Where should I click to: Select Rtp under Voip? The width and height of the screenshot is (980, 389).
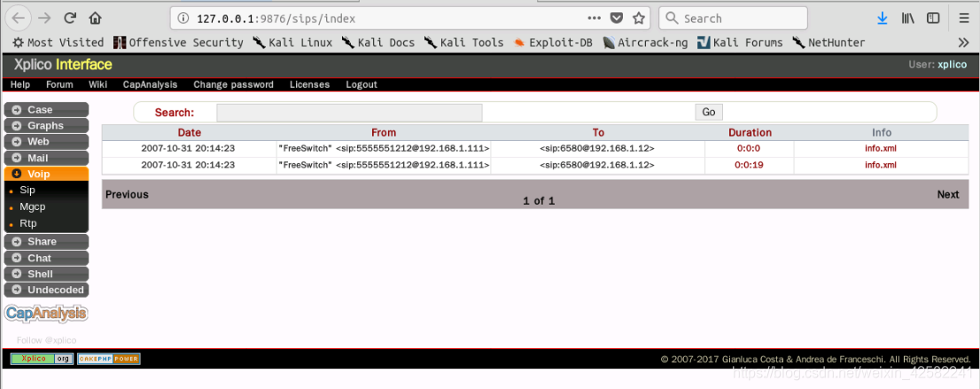[28, 223]
